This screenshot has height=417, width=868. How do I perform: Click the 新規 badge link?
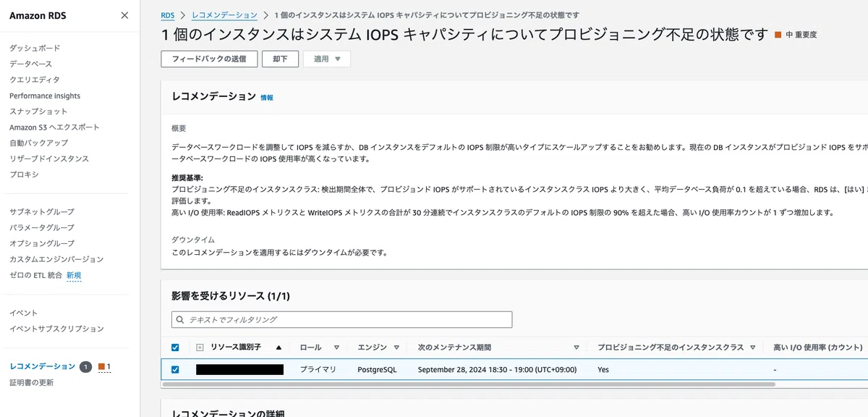pyautogui.click(x=74, y=275)
